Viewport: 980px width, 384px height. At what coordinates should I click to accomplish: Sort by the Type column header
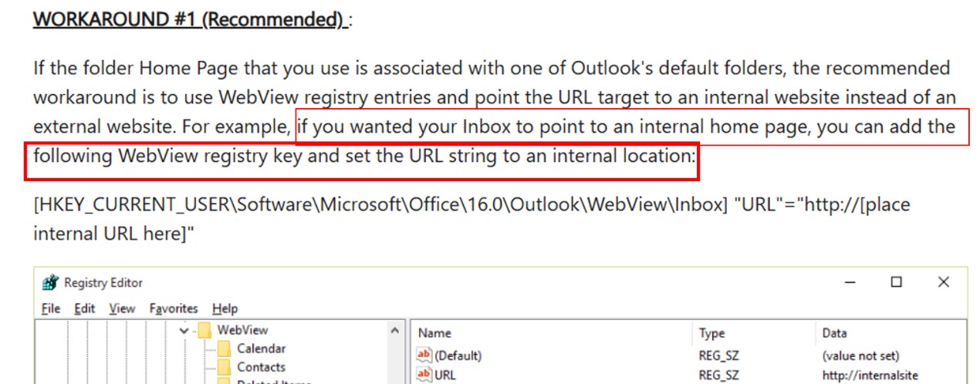pos(711,333)
